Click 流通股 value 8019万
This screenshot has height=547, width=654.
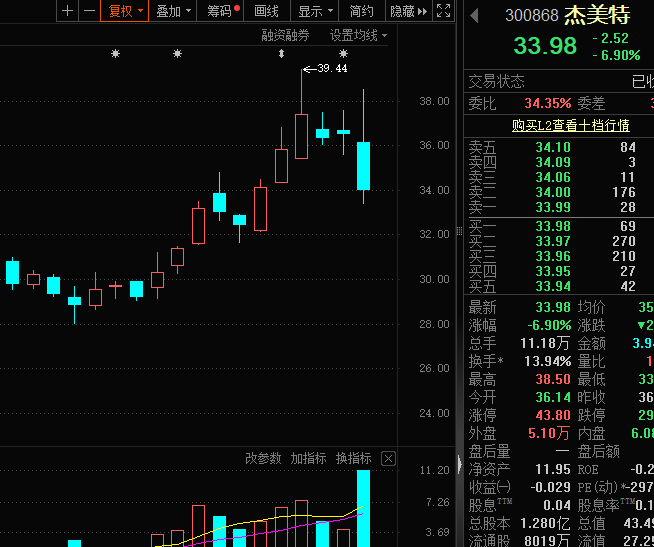click(548, 541)
